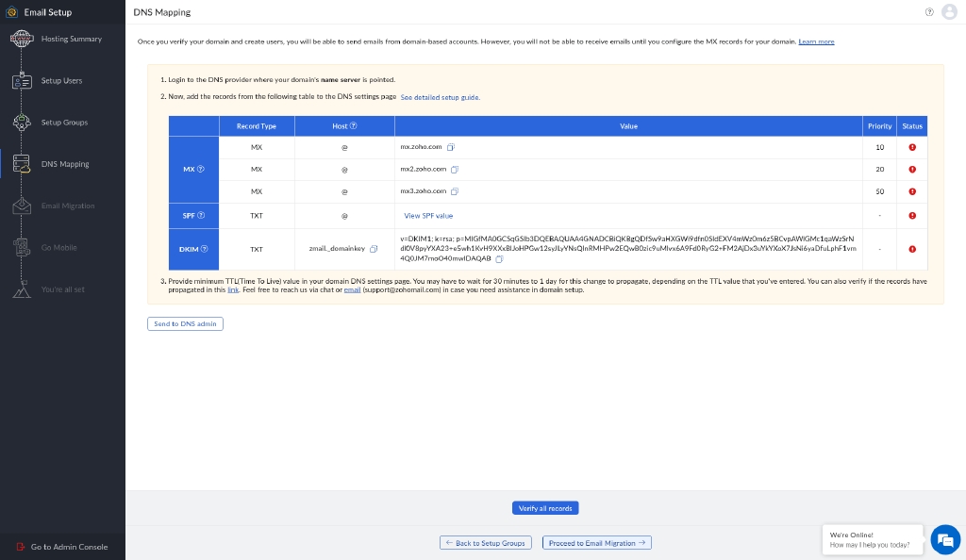Image resolution: width=966 pixels, height=560 pixels.
Task: Click Proceed to Email Migration button
Action: click(597, 543)
